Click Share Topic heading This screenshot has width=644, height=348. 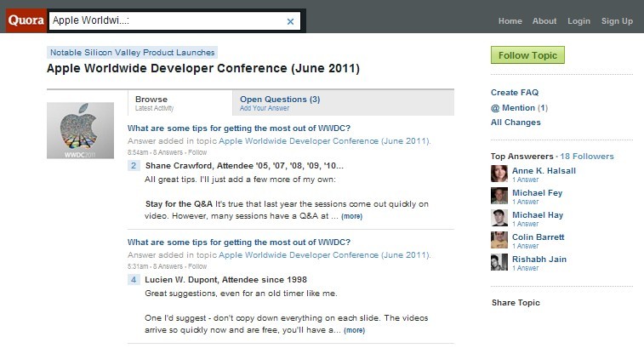(516, 302)
